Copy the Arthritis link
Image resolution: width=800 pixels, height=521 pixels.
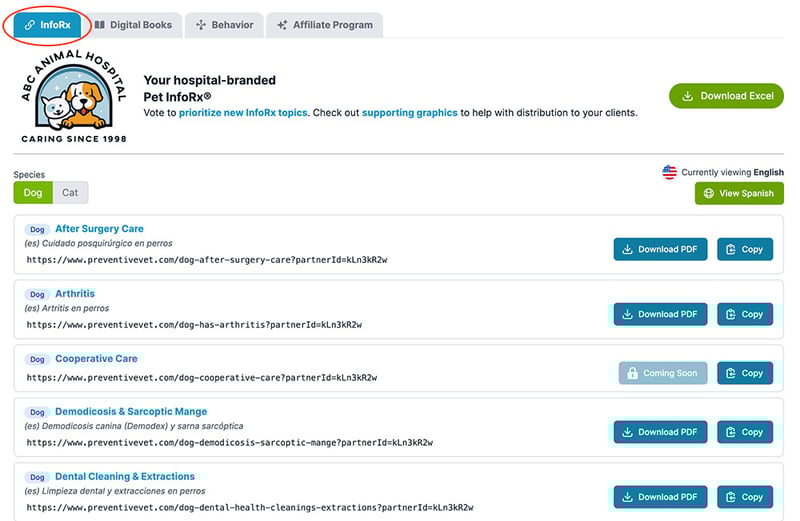coord(745,314)
